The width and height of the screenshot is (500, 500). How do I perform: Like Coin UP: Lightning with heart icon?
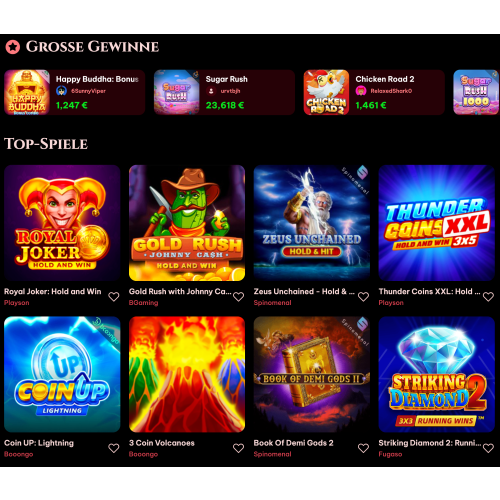pyautogui.click(x=114, y=448)
